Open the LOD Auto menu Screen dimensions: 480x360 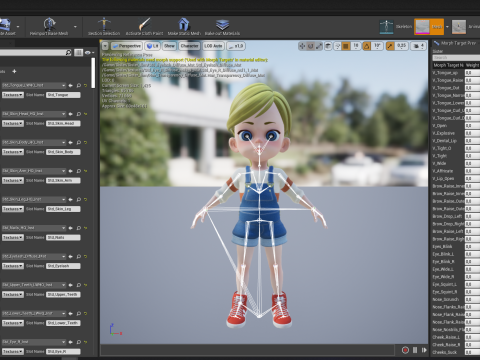click(213, 46)
